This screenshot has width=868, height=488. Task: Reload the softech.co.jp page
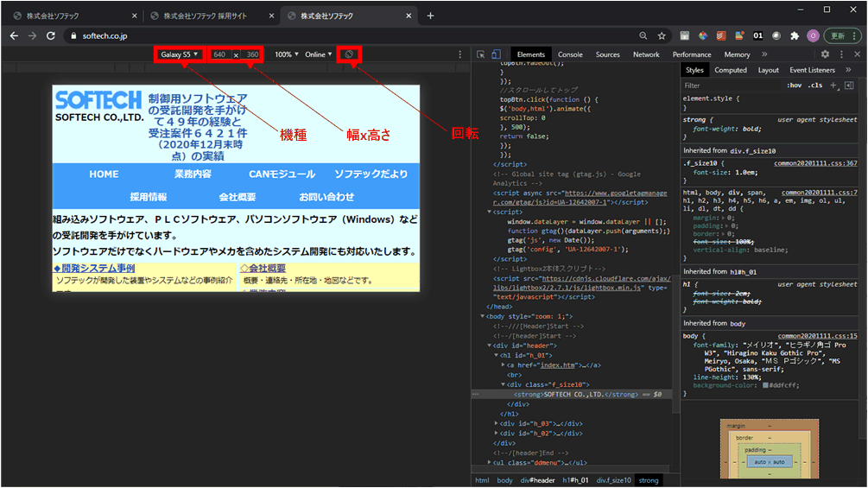click(x=50, y=36)
